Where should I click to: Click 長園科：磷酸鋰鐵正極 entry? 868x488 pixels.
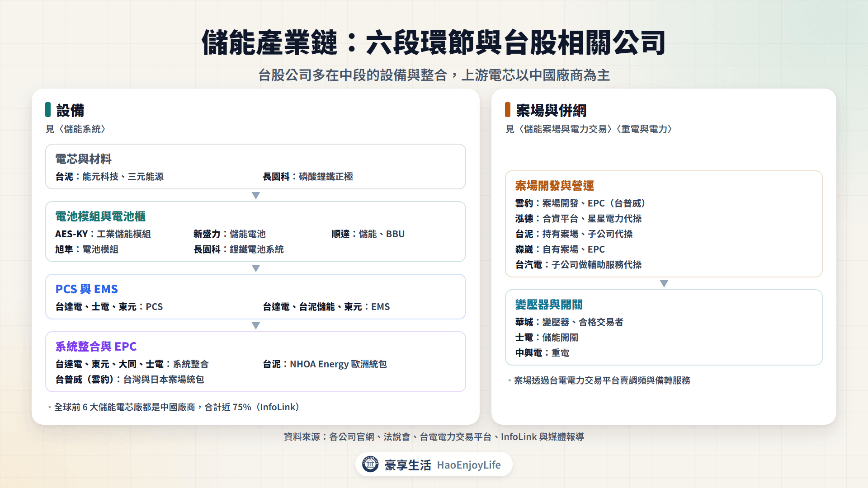pyautogui.click(x=308, y=177)
